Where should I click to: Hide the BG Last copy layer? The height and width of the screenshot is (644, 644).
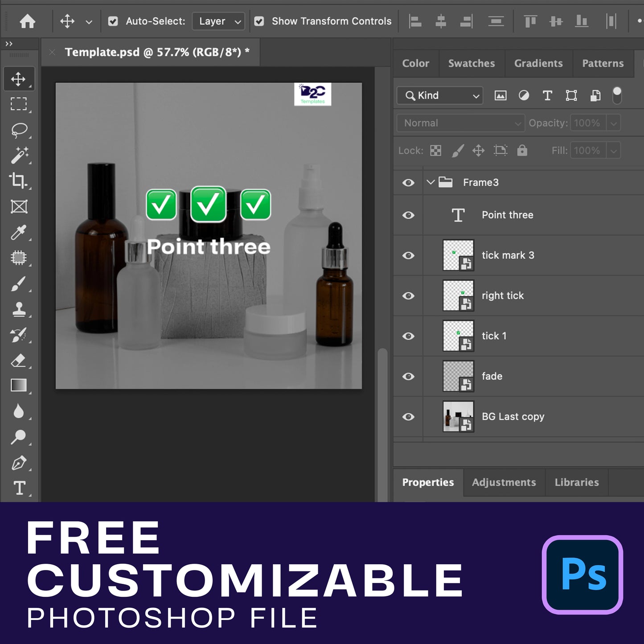pyautogui.click(x=408, y=417)
